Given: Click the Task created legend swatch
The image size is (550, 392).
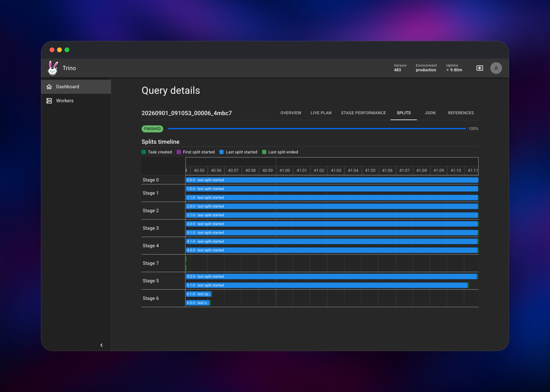Looking at the screenshot, I should (x=144, y=152).
